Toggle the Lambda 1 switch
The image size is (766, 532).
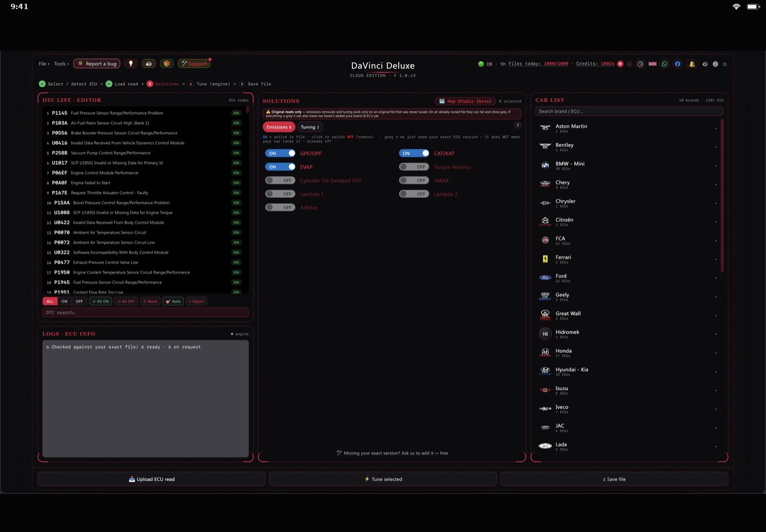point(280,194)
